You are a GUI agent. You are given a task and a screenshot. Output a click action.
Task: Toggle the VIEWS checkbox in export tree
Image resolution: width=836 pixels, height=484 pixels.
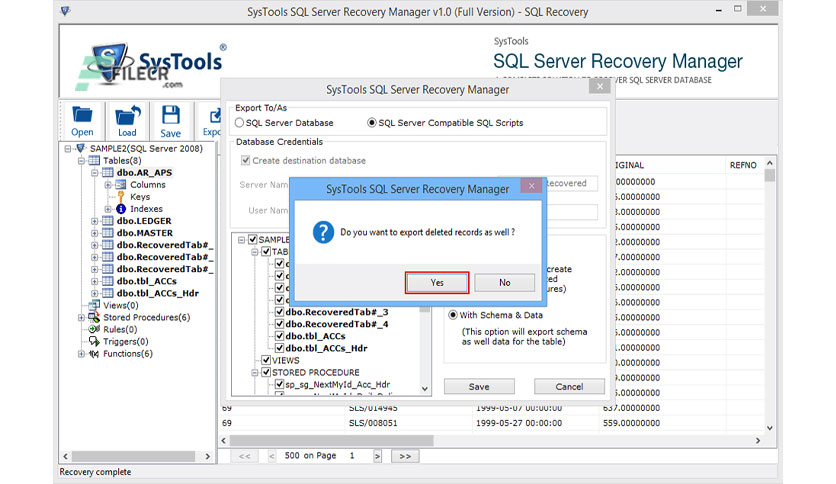coord(266,360)
